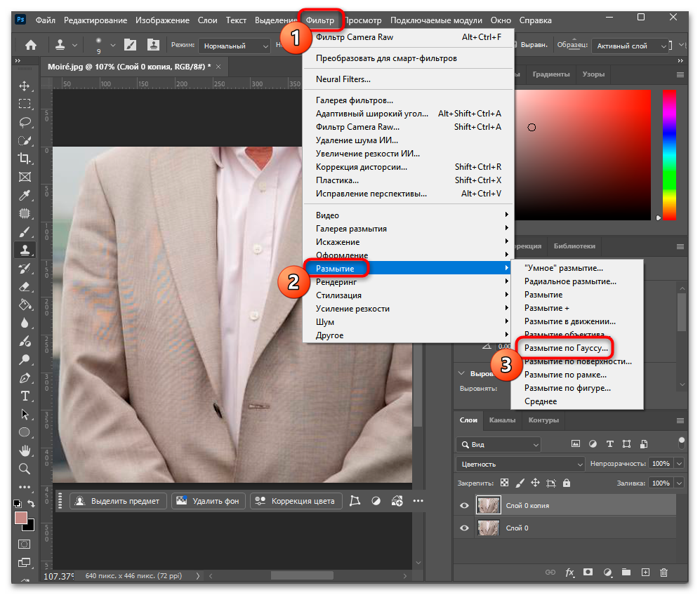Add layer mask icon in Layers panel
Viewport: 700px width, 595px height.
[x=588, y=573]
